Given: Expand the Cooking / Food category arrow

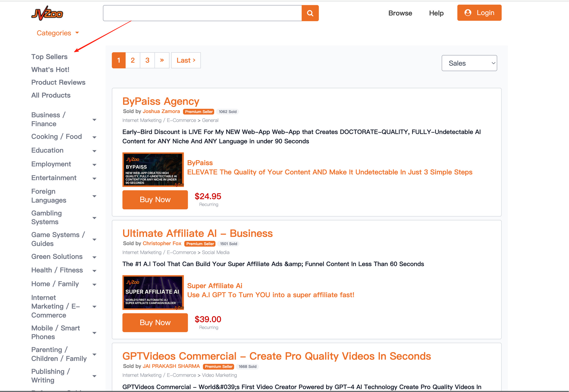Looking at the screenshot, I should (94, 137).
